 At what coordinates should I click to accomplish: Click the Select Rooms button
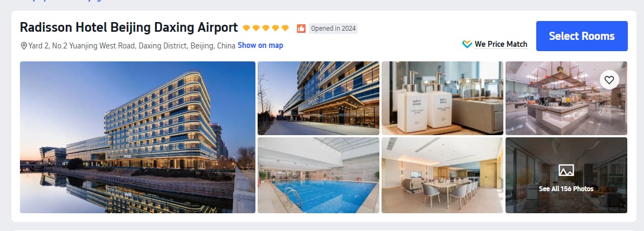click(x=581, y=36)
